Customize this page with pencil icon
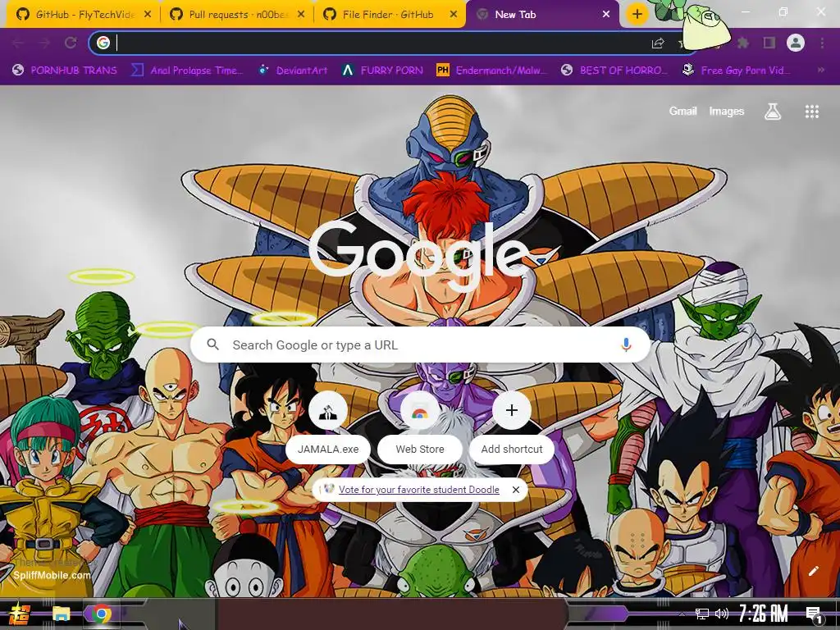The height and width of the screenshot is (630, 840). coord(813,571)
